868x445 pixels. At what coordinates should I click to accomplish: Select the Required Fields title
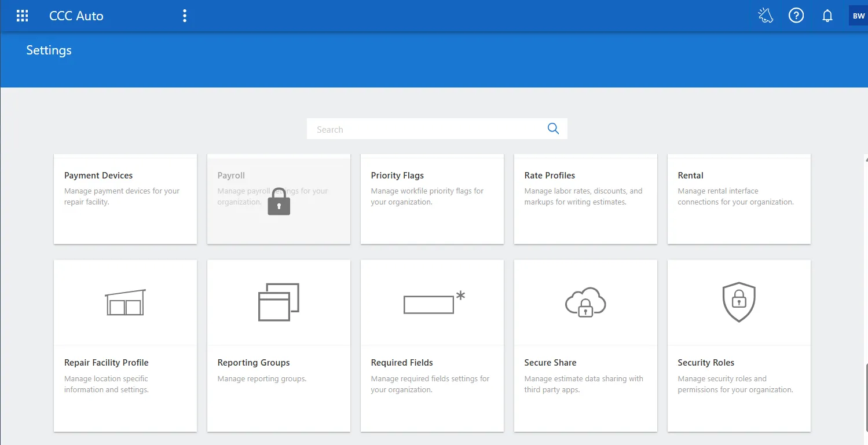[402, 363]
